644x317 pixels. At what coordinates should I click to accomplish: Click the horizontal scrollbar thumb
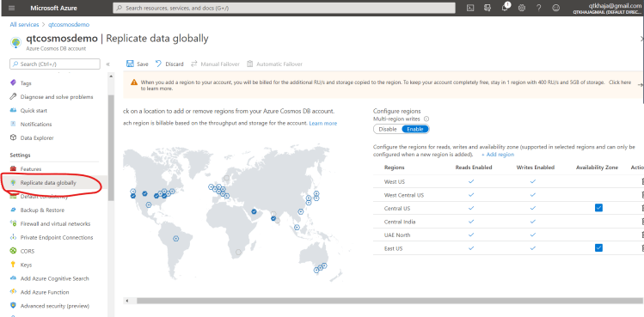pos(390,301)
